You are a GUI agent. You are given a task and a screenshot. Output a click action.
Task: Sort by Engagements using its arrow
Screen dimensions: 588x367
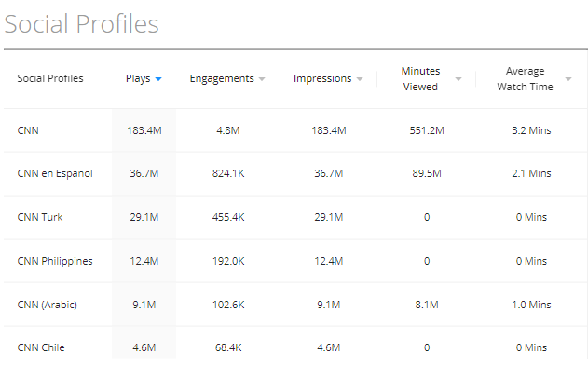tap(262, 79)
